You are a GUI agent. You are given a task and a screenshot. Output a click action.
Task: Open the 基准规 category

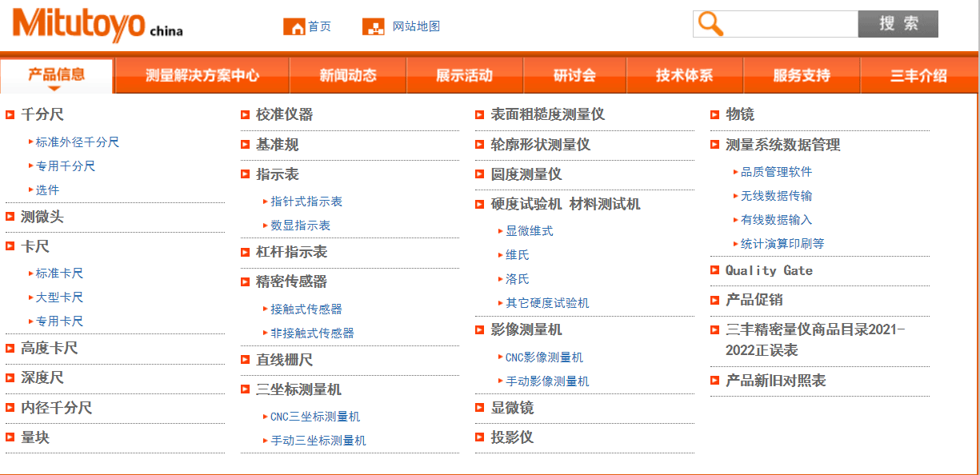click(x=278, y=145)
